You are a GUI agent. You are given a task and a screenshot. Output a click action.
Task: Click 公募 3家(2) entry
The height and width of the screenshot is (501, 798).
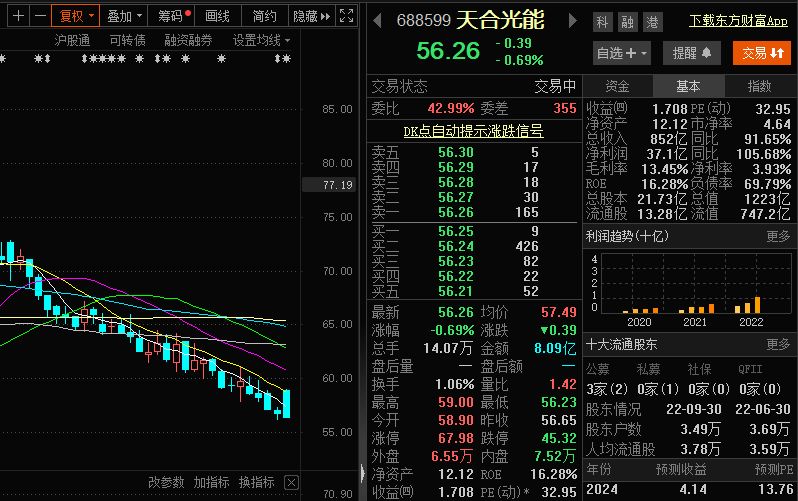[607, 389]
